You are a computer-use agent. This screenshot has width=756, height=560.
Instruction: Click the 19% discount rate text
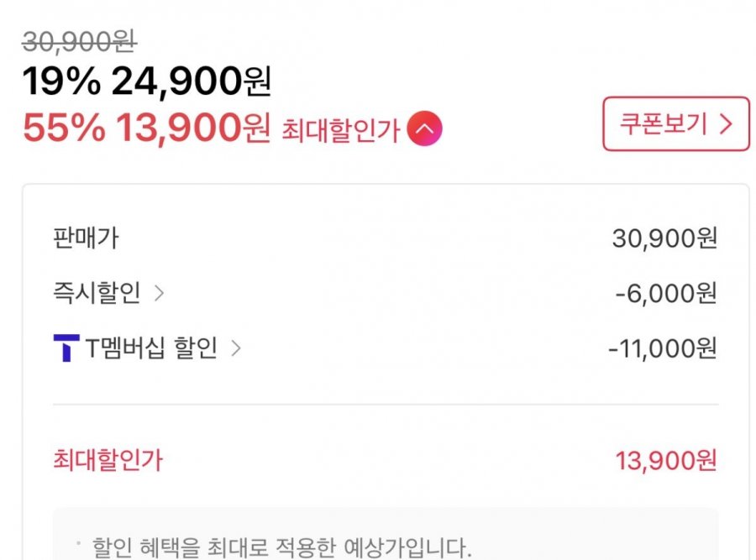(60, 81)
